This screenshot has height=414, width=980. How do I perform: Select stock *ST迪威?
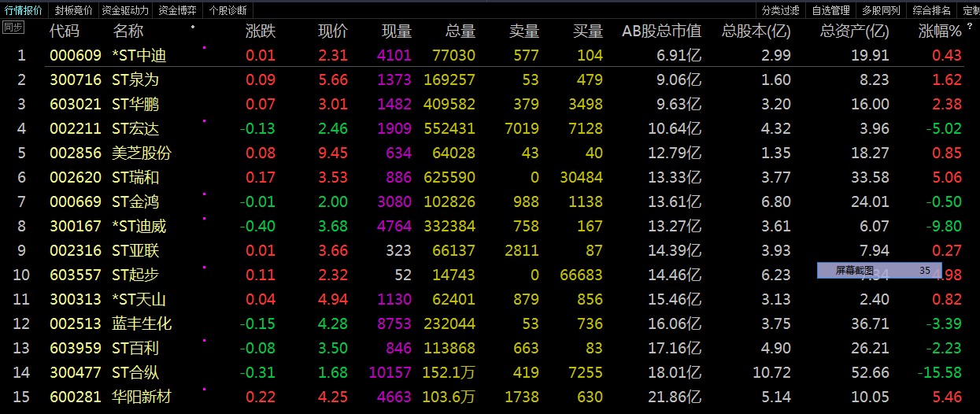(139, 227)
